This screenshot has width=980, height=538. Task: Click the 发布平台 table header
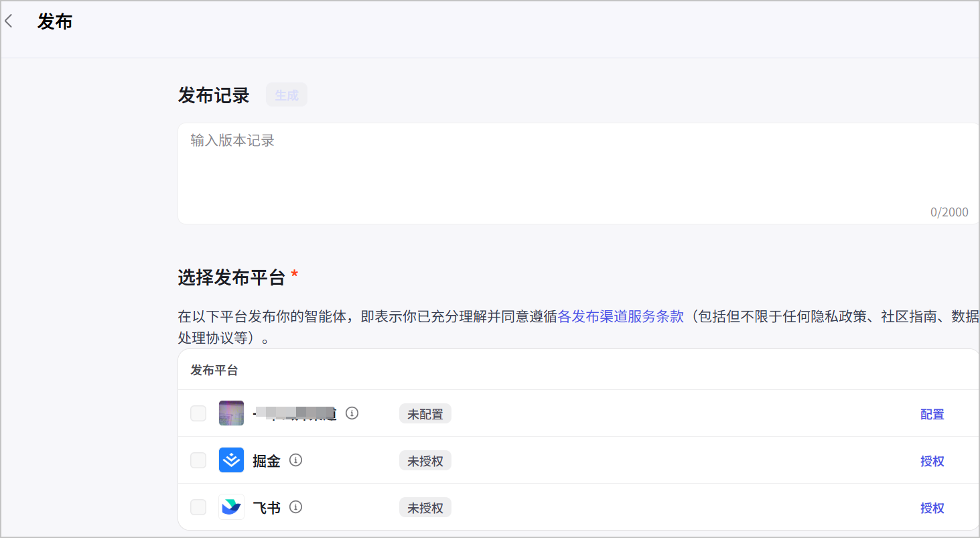[214, 370]
